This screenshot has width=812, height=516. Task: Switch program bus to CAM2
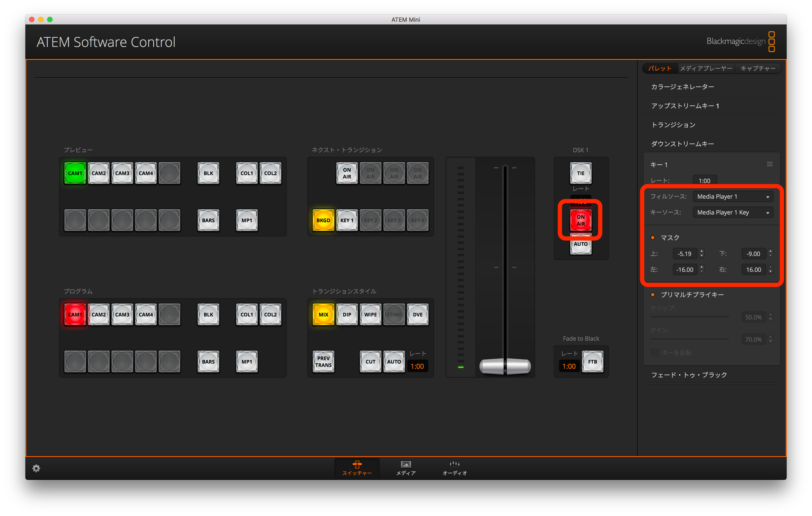tap(99, 314)
